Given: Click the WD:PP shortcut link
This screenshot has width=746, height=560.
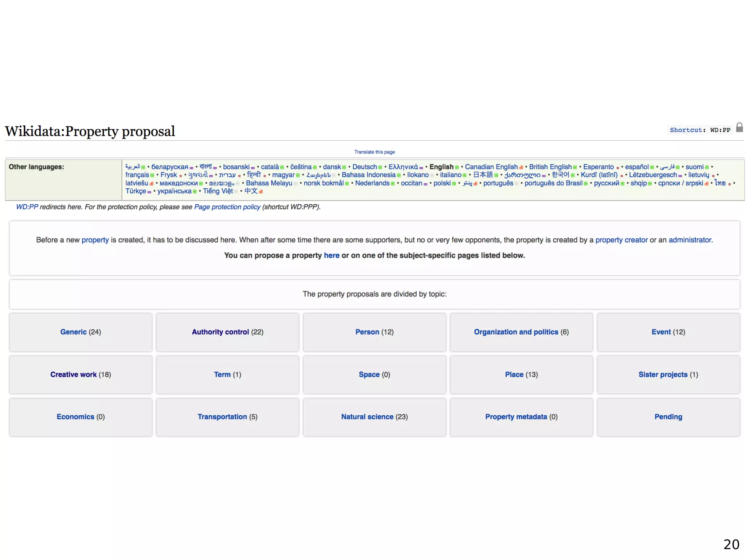Looking at the screenshot, I should (x=27, y=207).
